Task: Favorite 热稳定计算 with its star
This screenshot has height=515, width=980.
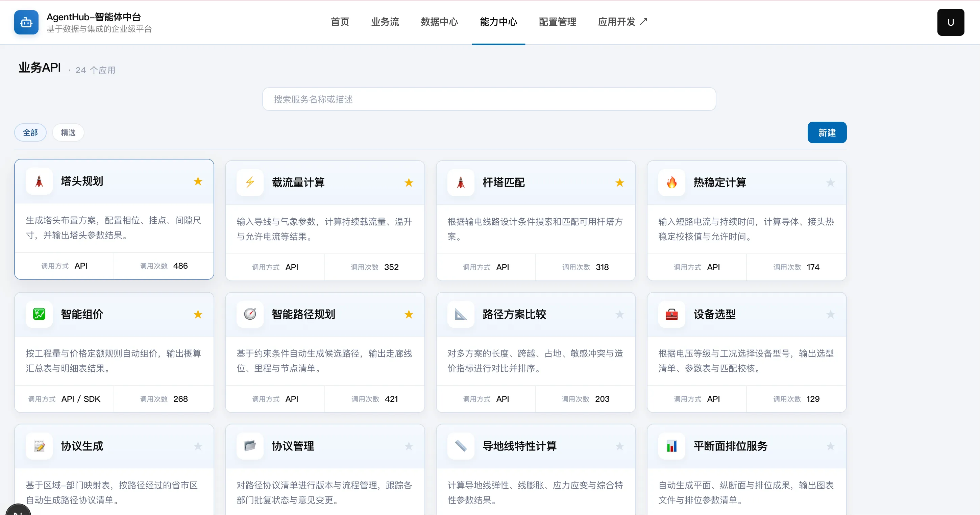Action: (830, 182)
